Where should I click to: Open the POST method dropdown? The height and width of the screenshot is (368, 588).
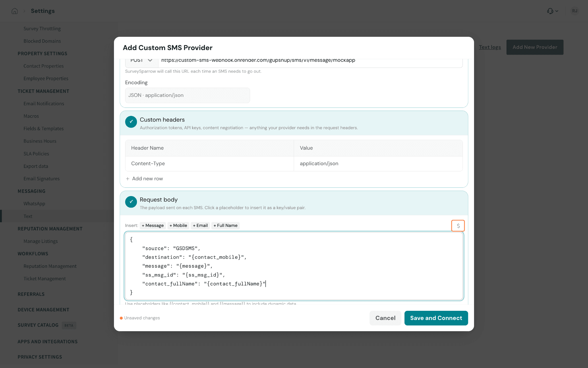coord(142,61)
